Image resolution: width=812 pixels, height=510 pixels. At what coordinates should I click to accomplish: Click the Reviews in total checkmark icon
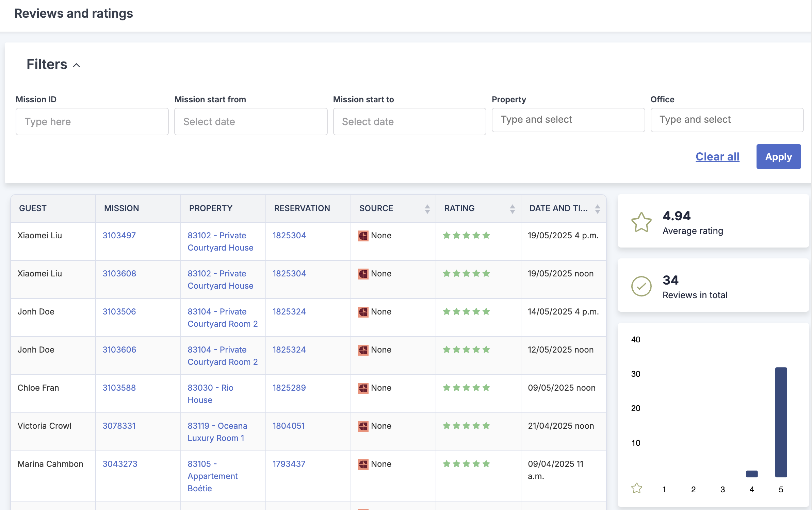click(x=641, y=286)
